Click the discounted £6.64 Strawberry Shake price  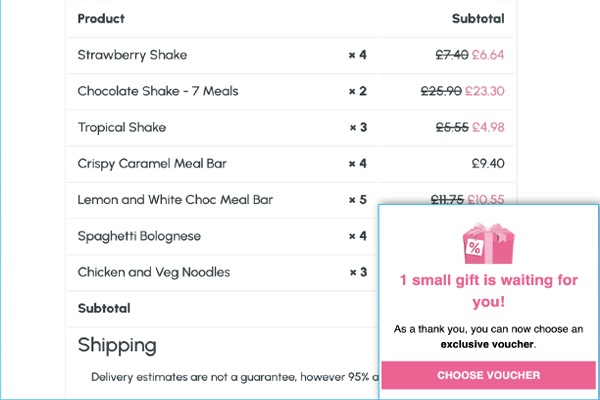pos(488,55)
